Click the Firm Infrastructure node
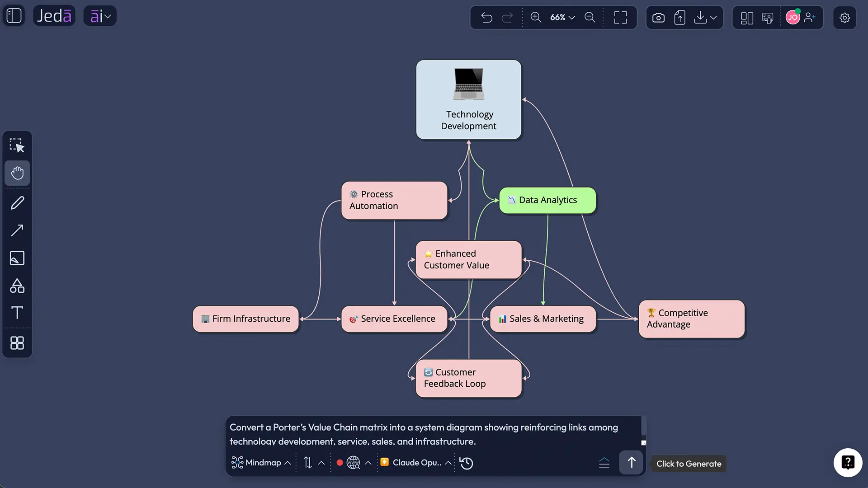 pyautogui.click(x=246, y=319)
